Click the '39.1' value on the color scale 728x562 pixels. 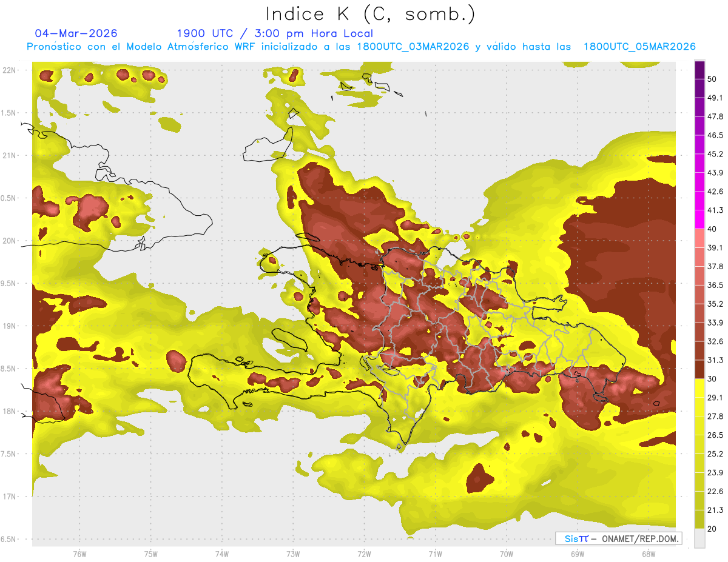tap(715, 247)
